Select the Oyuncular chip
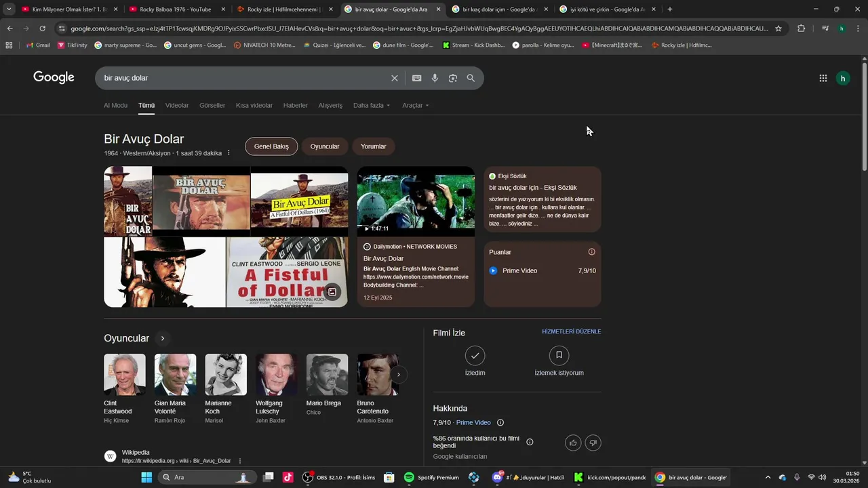 point(325,146)
